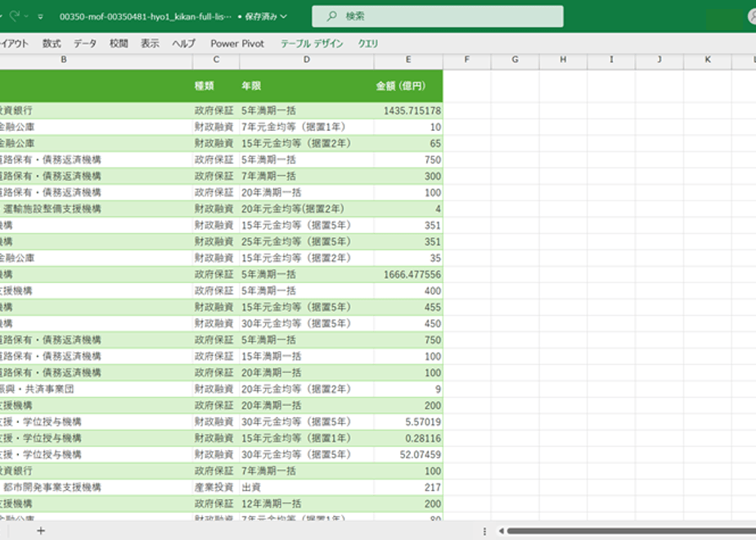This screenshot has width=756, height=540.
Task: Click the 年限 table header cell
Action: [x=307, y=86]
